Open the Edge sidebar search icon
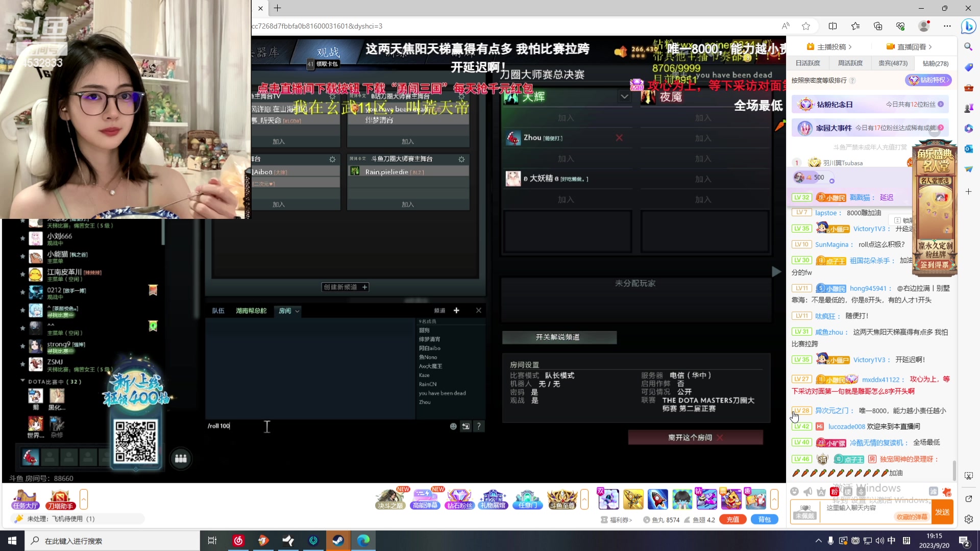980x551 pixels. click(968, 47)
